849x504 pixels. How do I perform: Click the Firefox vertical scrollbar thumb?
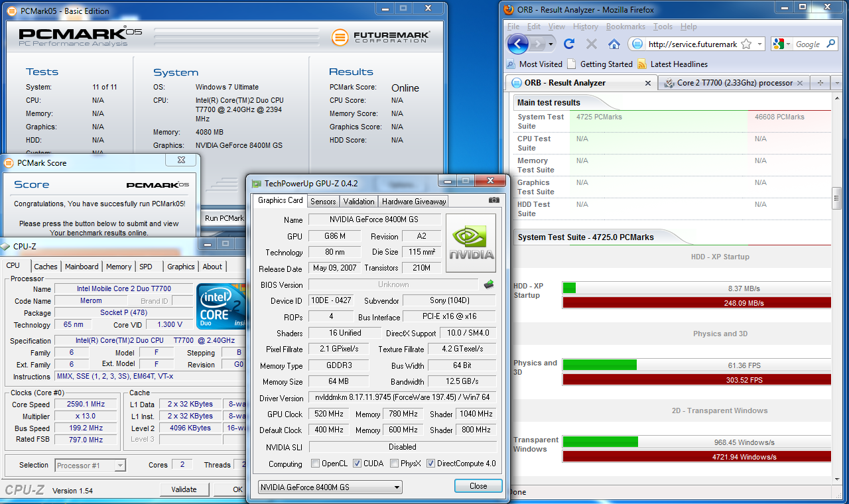(837, 198)
